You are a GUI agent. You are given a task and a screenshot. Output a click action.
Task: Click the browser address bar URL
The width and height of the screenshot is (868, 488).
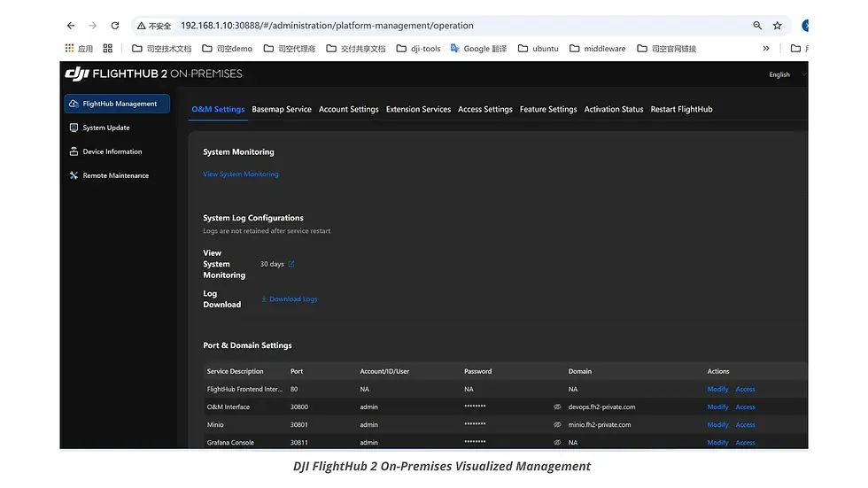coord(327,26)
